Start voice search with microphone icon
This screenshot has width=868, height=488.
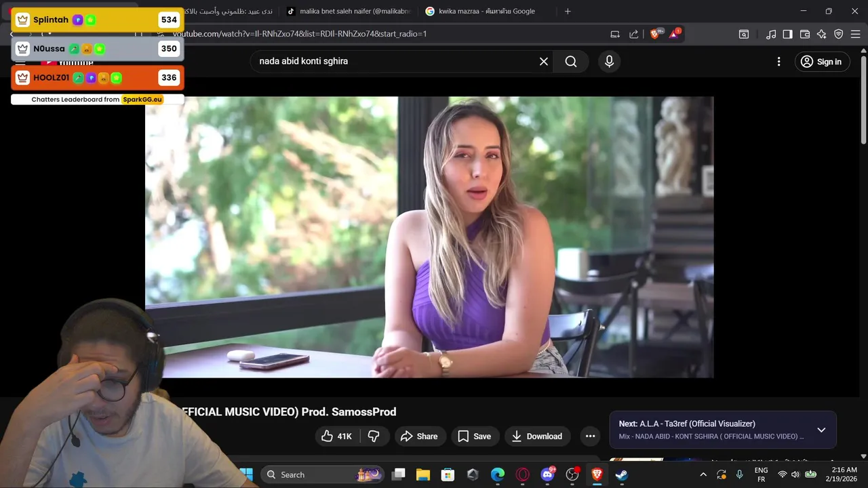click(609, 62)
